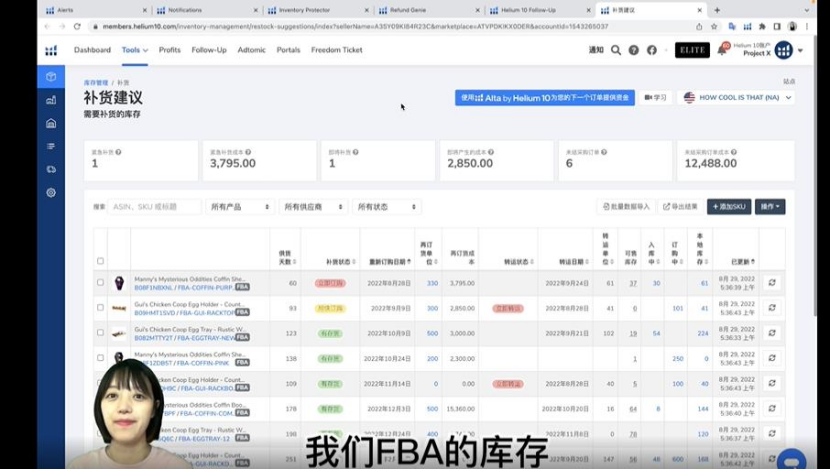
Task: Click the 添加SKU button
Action: click(729, 207)
